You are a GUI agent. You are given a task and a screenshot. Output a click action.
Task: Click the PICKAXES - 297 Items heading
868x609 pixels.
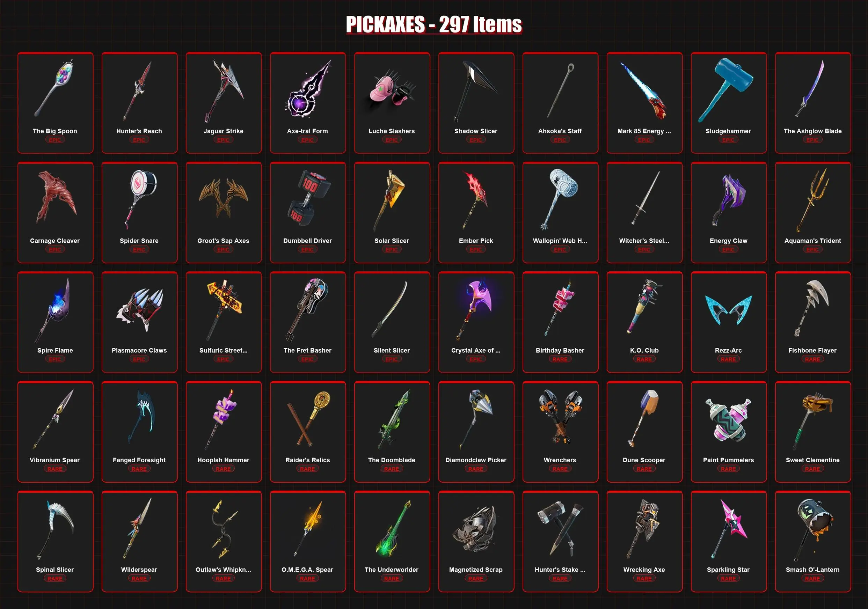click(x=434, y=24)
